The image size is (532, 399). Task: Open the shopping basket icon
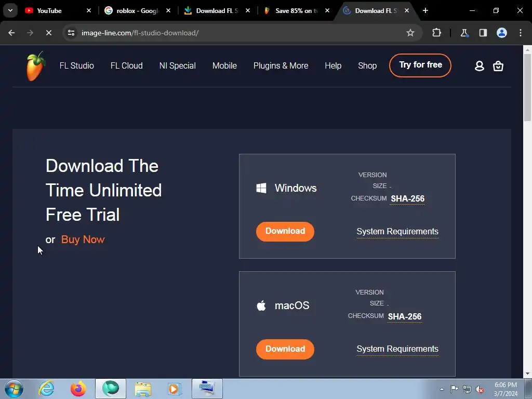498,66
